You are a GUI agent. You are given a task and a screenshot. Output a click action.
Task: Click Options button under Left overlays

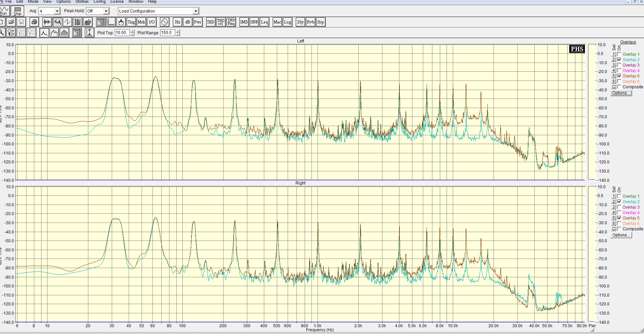point(621,93)
